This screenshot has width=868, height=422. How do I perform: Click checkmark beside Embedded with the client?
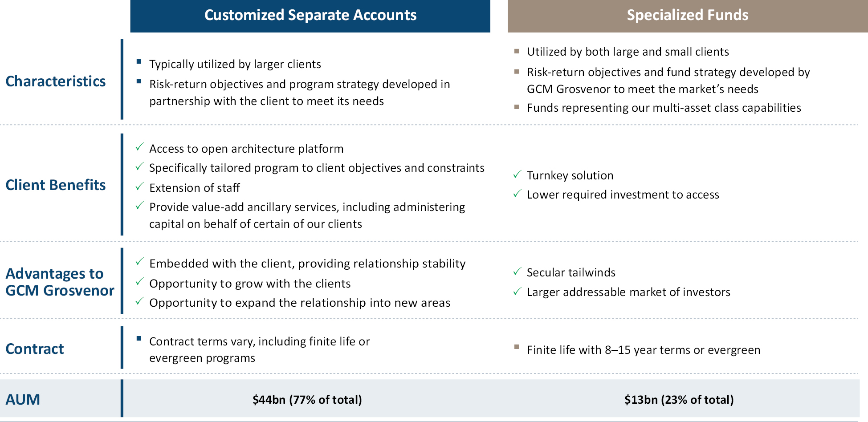coord(139,262)
